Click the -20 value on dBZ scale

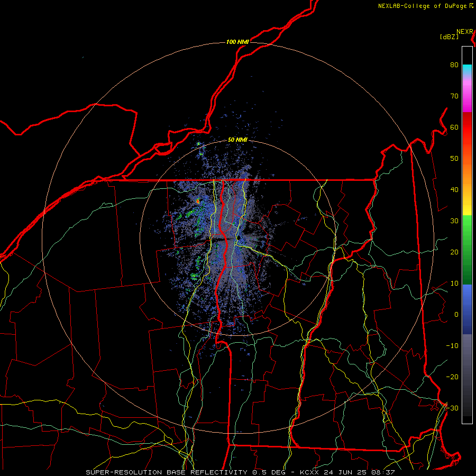452,377
